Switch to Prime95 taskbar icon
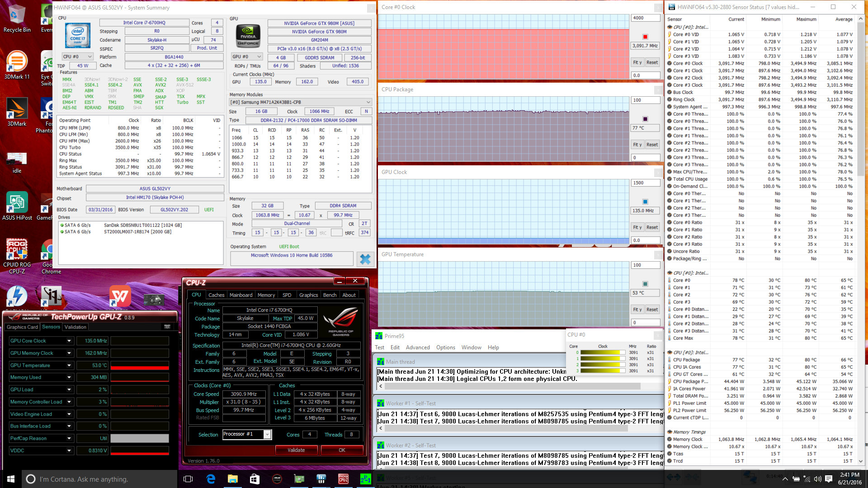The height and width of the screenshot is (488, 868). [365, 479]
